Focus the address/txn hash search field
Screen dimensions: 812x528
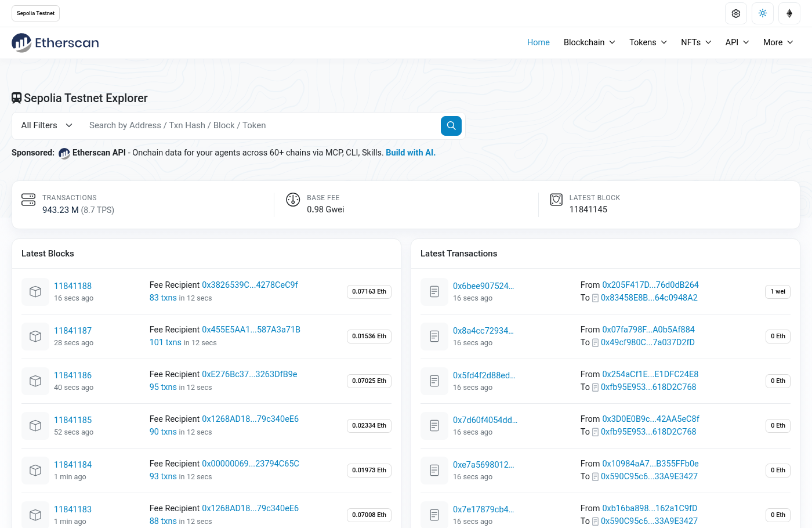[x=261, y=125]
